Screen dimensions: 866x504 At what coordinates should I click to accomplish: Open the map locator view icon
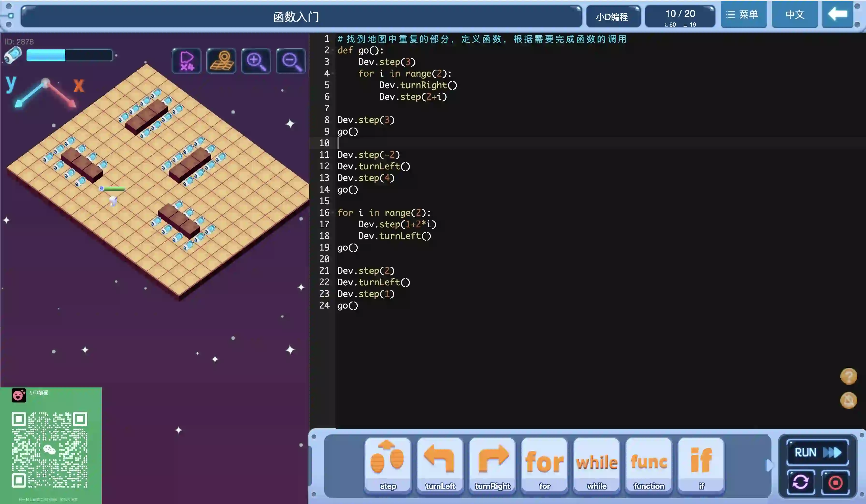pos(221,61)
